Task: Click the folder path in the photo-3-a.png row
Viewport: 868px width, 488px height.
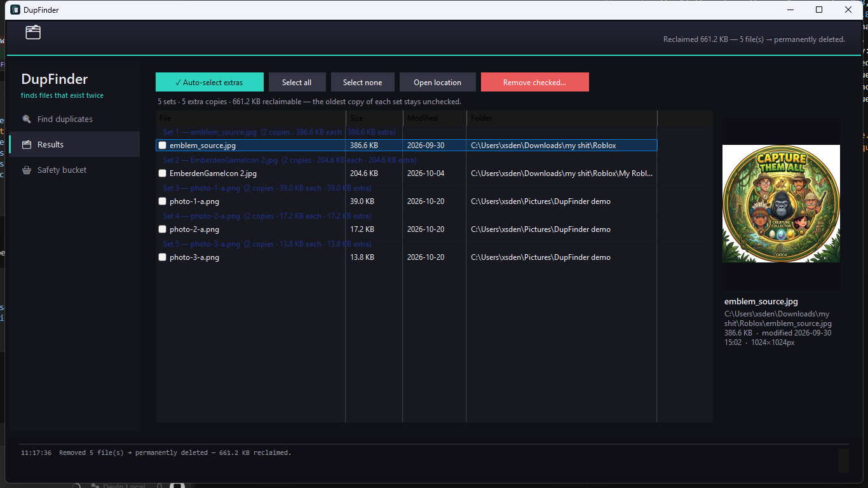Action: pyautogui.click(x=541, y=257)
